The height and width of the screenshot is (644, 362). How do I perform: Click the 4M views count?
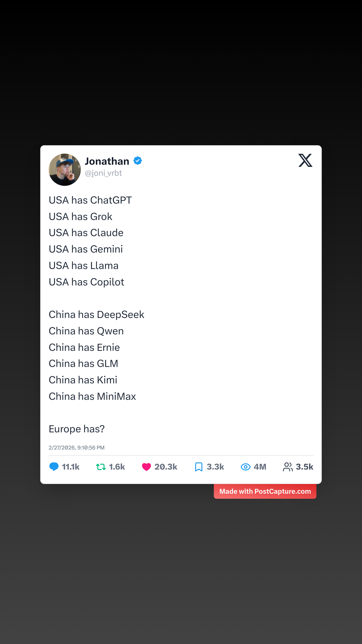[260, 467]
